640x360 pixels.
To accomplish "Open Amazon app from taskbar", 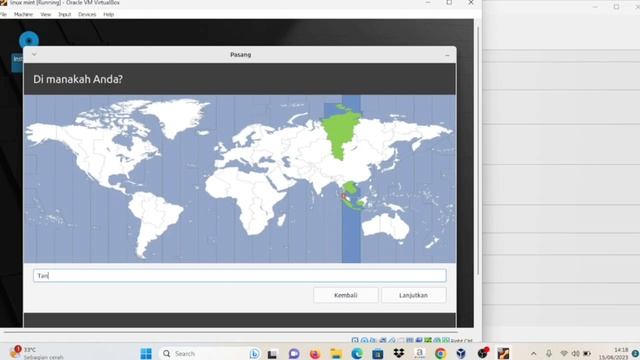I will [x=419, y=353].
